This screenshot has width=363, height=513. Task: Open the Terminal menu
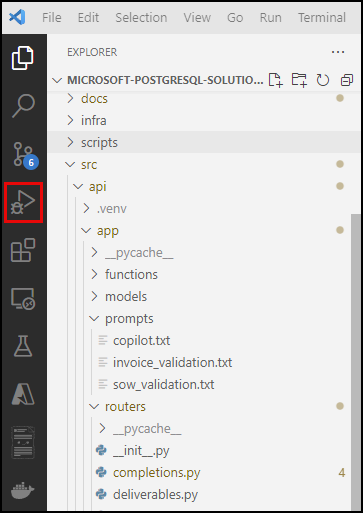[322, 17]
